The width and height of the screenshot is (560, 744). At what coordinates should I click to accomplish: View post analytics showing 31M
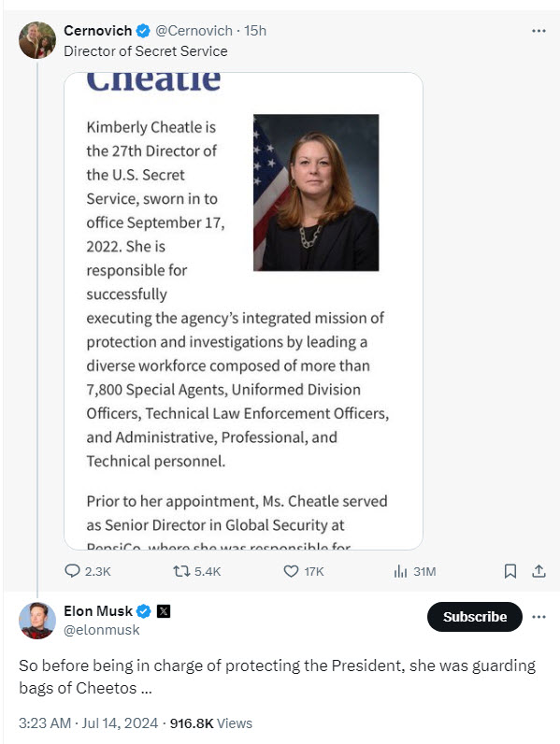[x=414, y=571]
